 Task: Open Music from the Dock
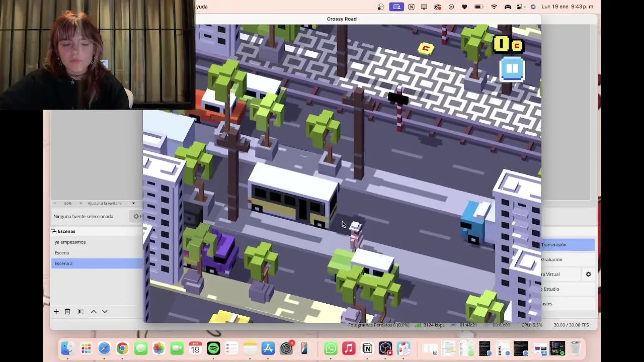pyautogui.click(x=349, y=348)
